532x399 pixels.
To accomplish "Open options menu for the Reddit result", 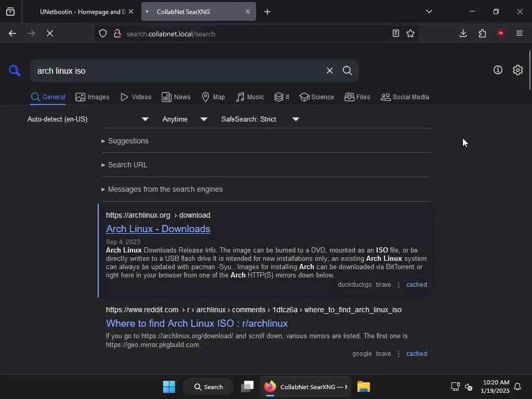I will (398, 353).
